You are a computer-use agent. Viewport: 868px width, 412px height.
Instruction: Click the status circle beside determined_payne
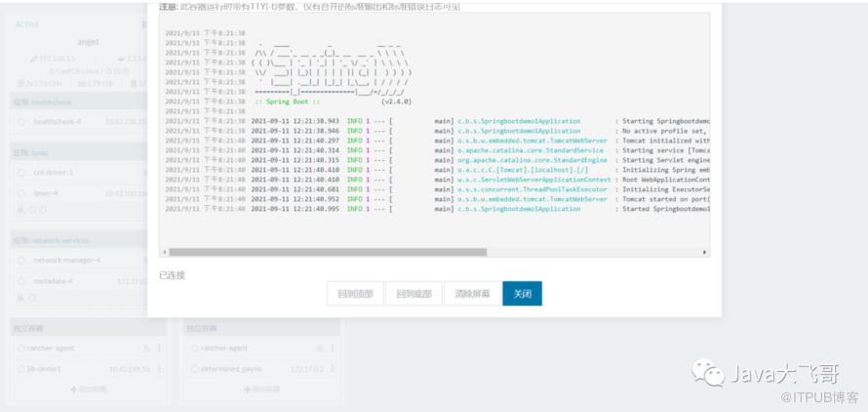tap(194, 369)
